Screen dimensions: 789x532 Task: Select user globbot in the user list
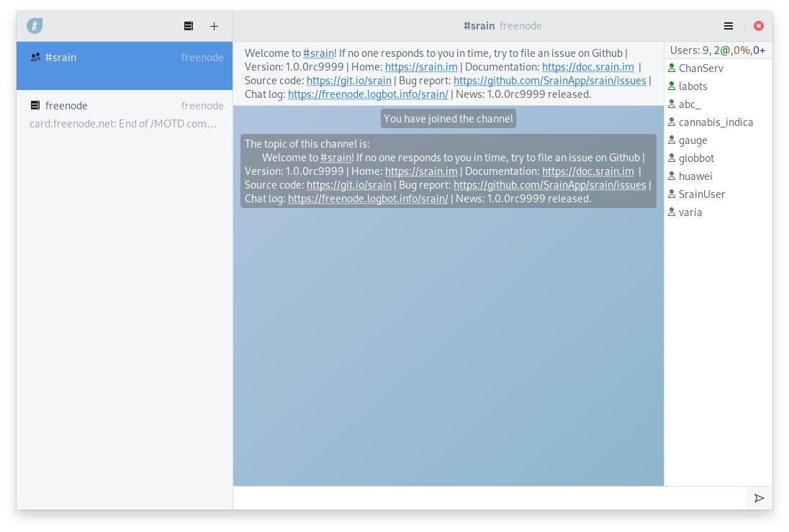(x=718, y=158)
